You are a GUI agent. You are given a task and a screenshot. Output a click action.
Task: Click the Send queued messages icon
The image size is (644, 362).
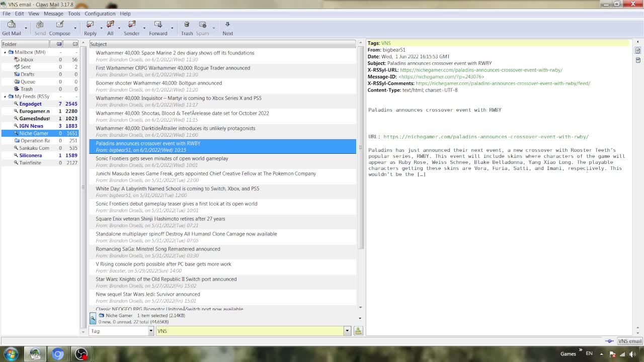pos(40,24)
